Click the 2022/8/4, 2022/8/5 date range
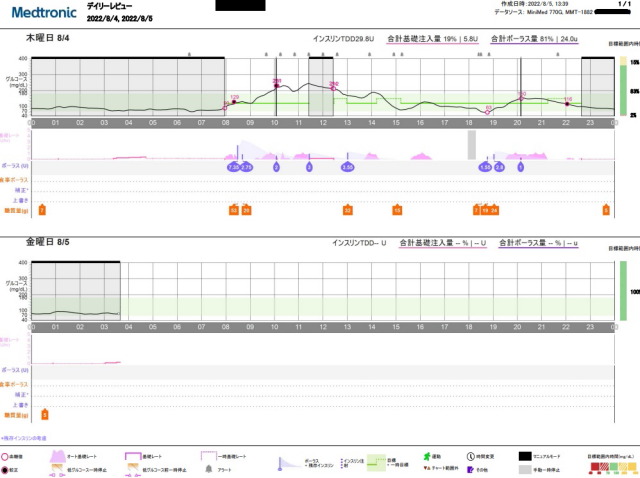Screen dimensions: 640x478 [120, 18]
